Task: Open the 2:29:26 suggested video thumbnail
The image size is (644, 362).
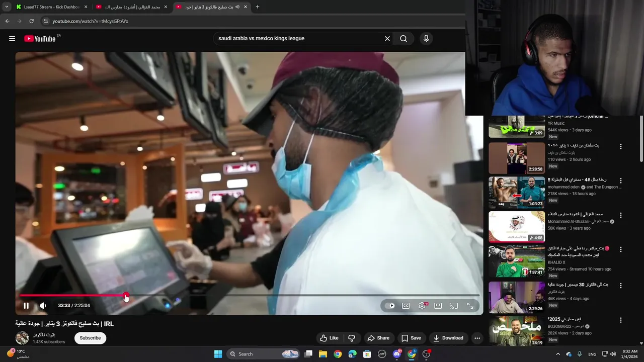Action: pyautogui.click(x=517, y=297)
